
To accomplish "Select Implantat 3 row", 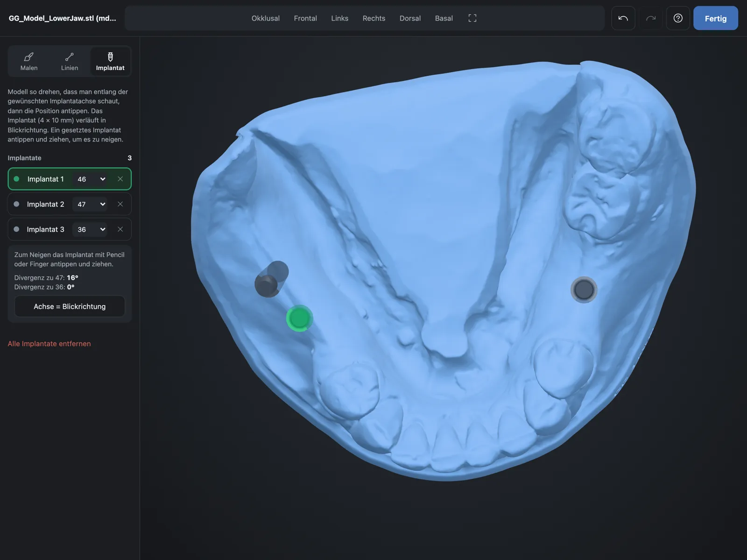I will [70, 229].
